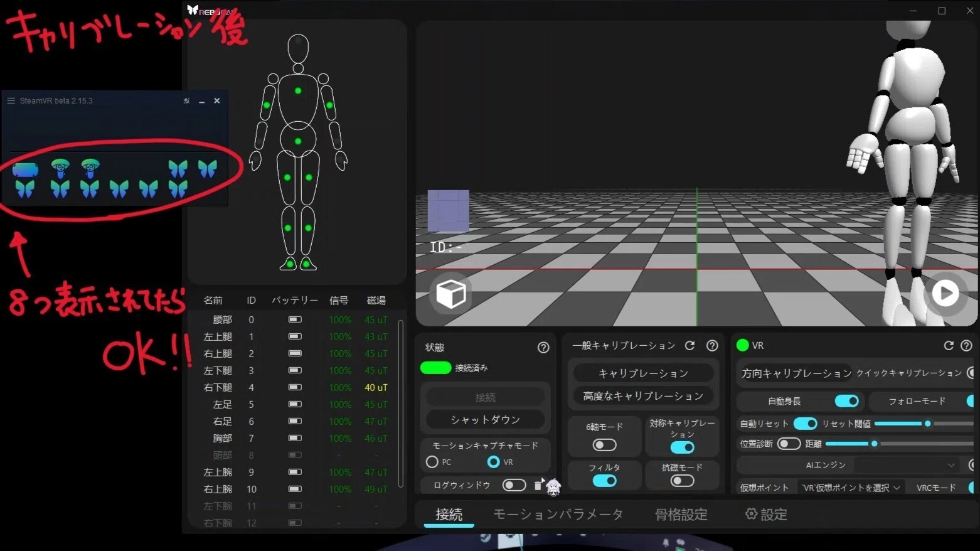Open the 骨格設定 tab
This screenshot has width=980, height=551.
pyautogui.click(x=681, y=515)
